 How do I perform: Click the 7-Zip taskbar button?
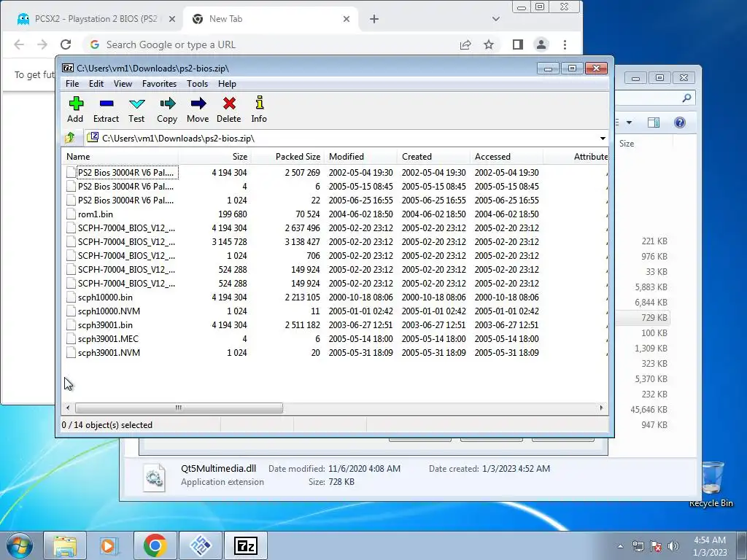click(x=246, y=545)
